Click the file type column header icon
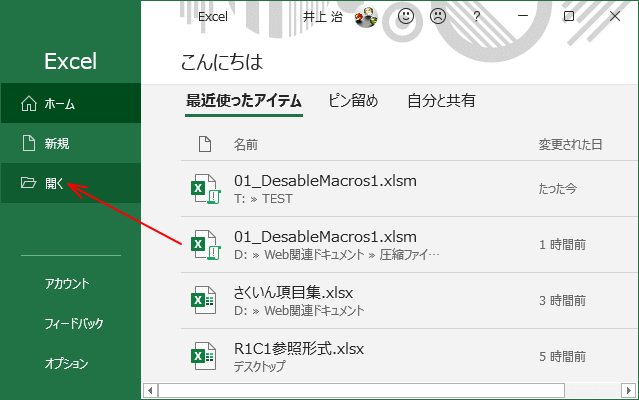This screenshot has height=400, width=639. click(205, 144)
